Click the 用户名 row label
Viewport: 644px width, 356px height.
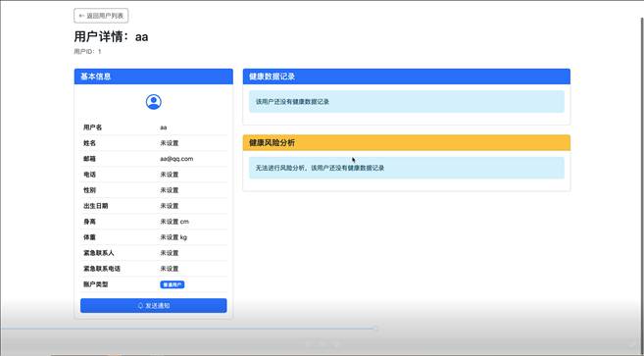click(92, 127)
